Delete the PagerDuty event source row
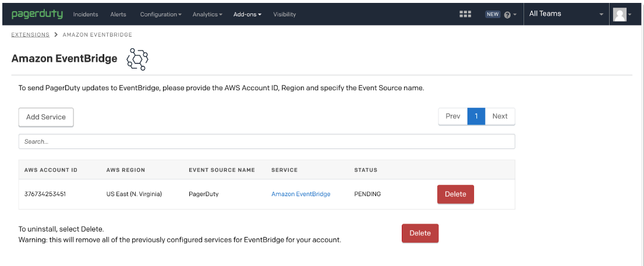This screenshot has width=644, height=266. tap(455, 194)
